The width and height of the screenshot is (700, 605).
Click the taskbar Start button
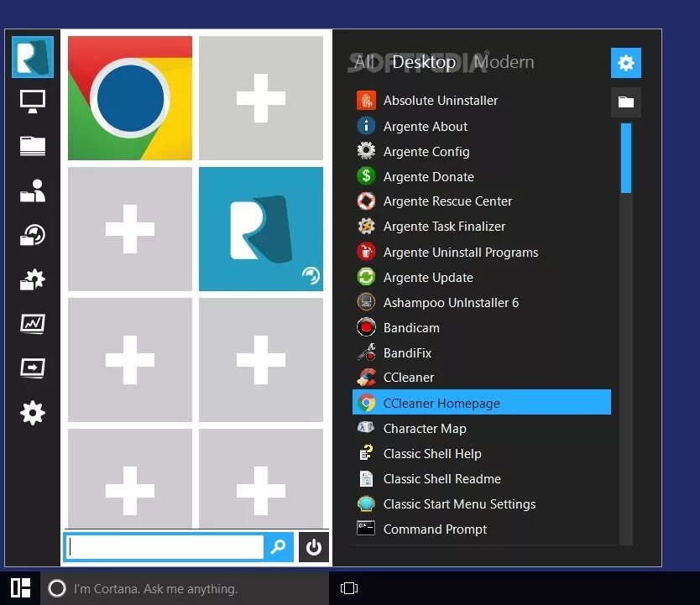[x=20, y=587]
